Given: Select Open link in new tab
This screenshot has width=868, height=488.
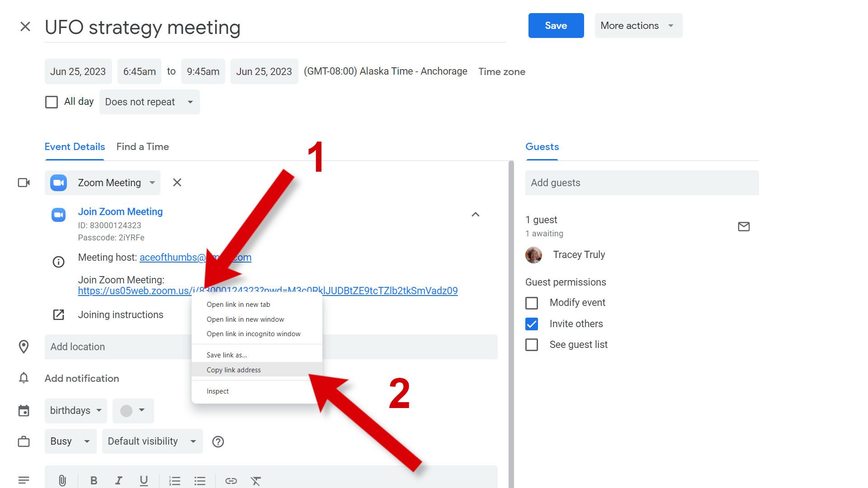Looking at the screenshot, I should point(237,304).
